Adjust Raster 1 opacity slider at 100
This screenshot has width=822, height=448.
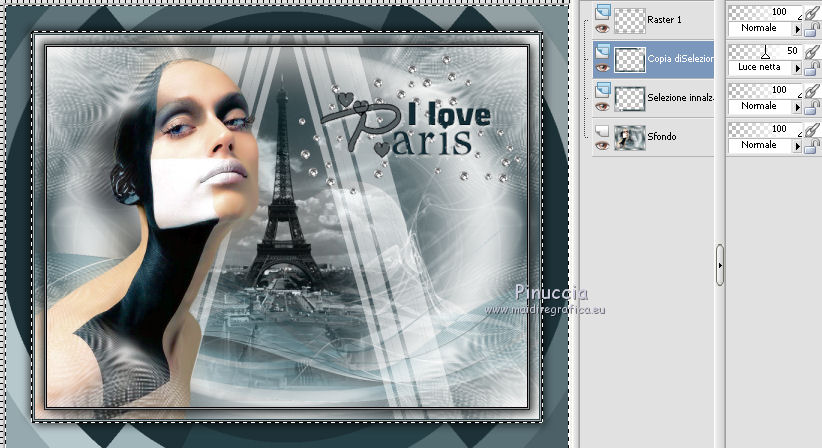[x=765, y=12]
